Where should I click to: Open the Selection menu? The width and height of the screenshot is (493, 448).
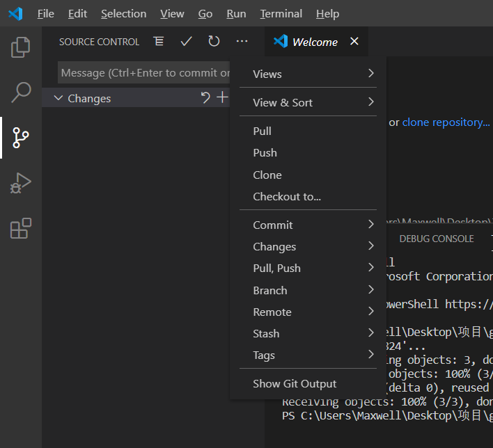pyautogui.click(x=123, y=14)
